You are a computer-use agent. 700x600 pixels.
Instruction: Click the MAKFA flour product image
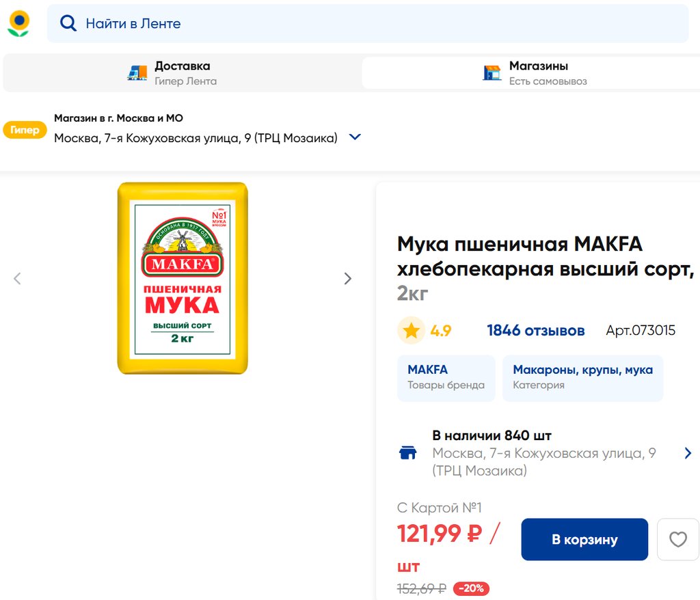pos(183,278)
